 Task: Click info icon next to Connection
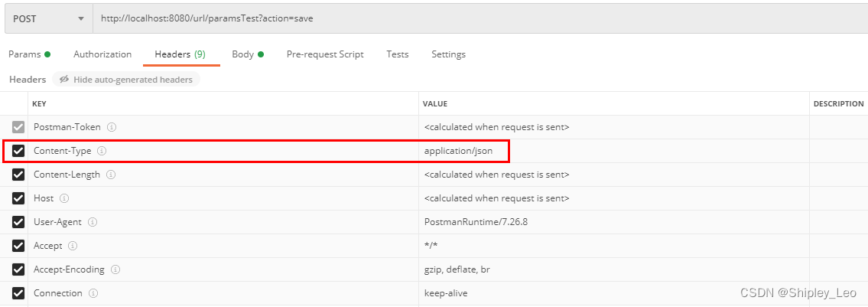(x=93, y=293)
